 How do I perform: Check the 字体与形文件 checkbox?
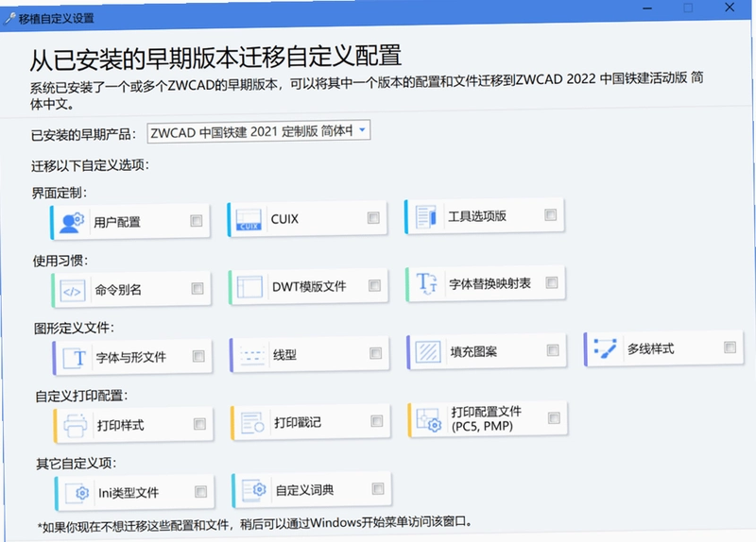tap(198, 356)
